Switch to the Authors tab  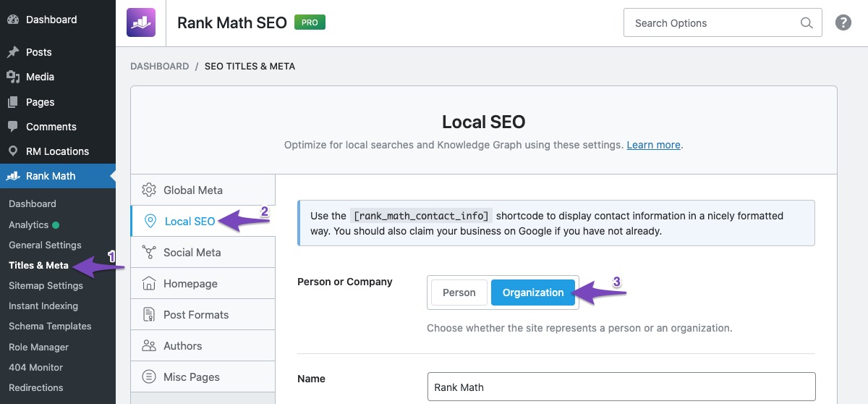(x=203, y=346)
